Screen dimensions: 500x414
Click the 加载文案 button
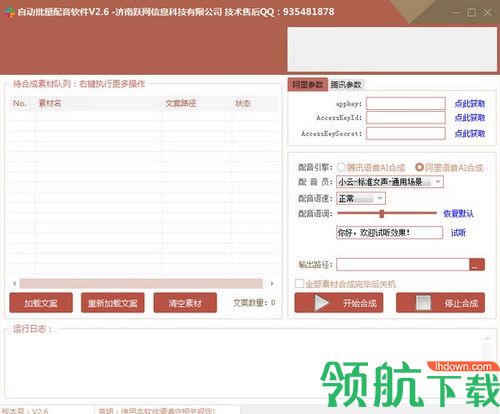point(41,303)
